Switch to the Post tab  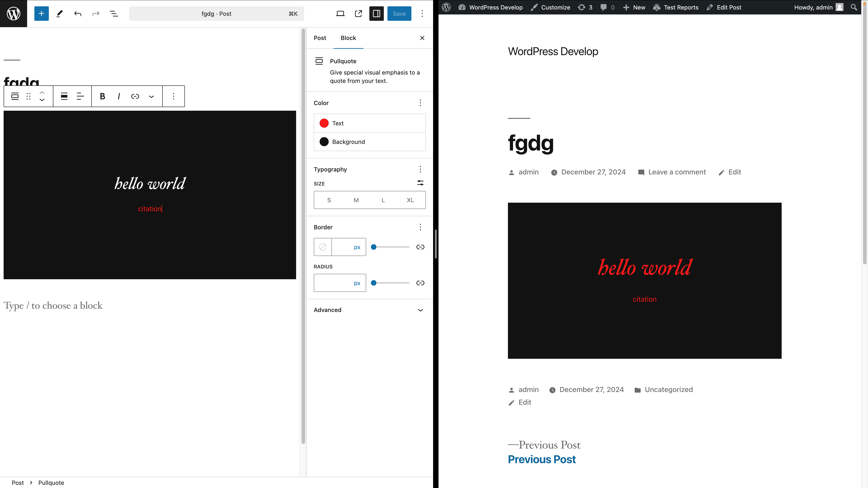[320, 38]
